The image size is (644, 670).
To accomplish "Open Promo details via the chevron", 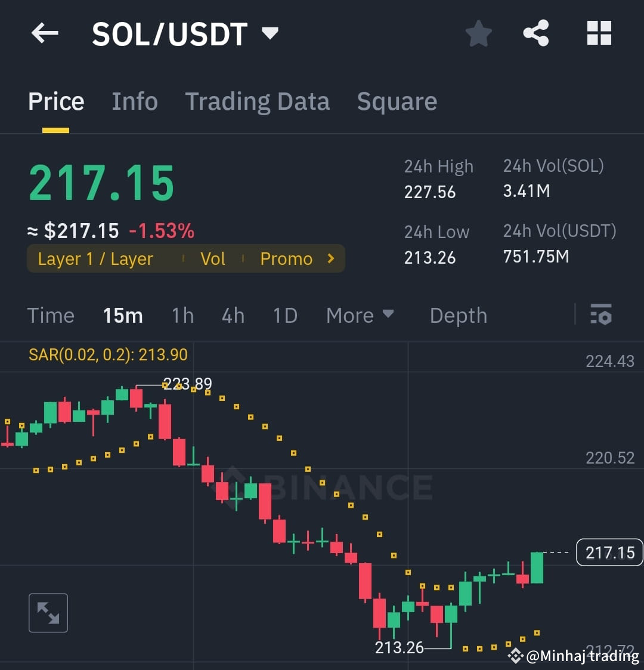I will 332,258.
